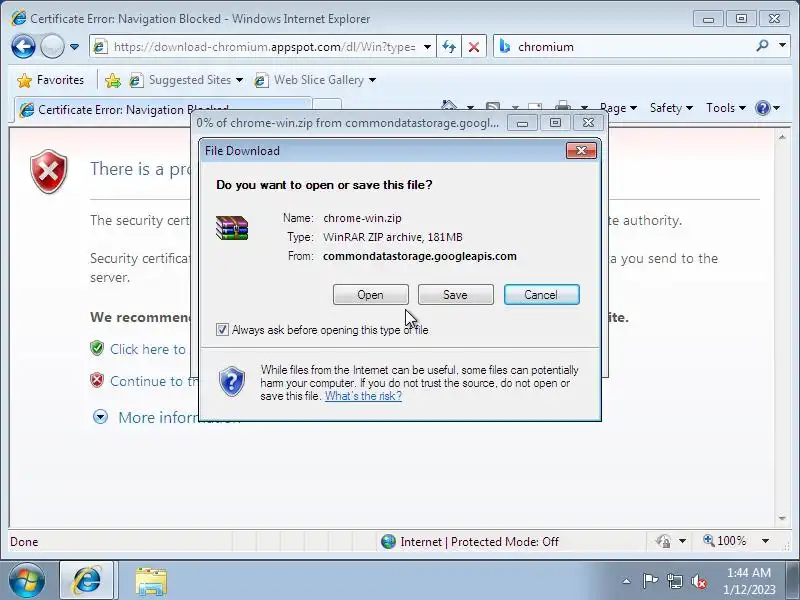This screenshot has width=800, height=600.
Task: Open the Windows Start menu
Action: pyautogui.click(x=27, y=581)
